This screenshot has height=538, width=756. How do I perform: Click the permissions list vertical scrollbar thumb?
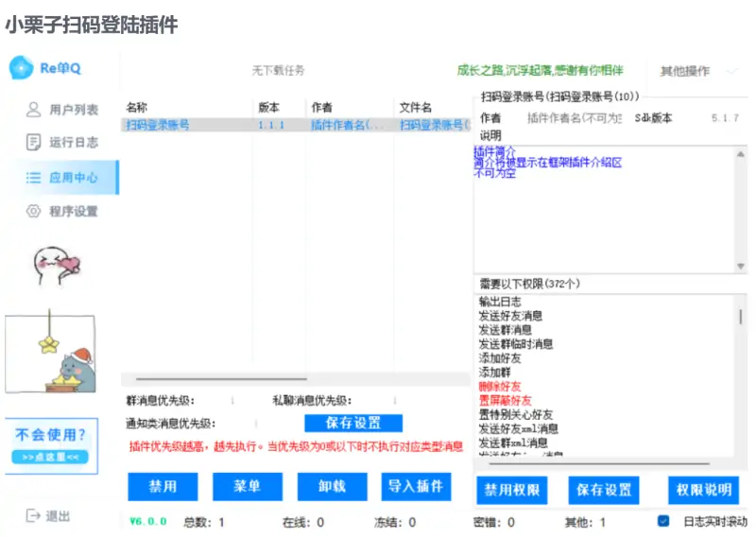point(740,317)
